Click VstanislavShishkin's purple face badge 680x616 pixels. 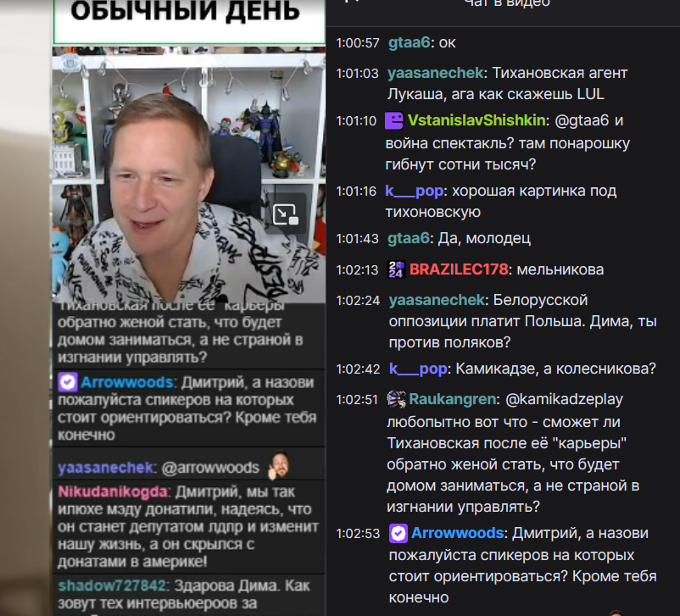[394, 120]
